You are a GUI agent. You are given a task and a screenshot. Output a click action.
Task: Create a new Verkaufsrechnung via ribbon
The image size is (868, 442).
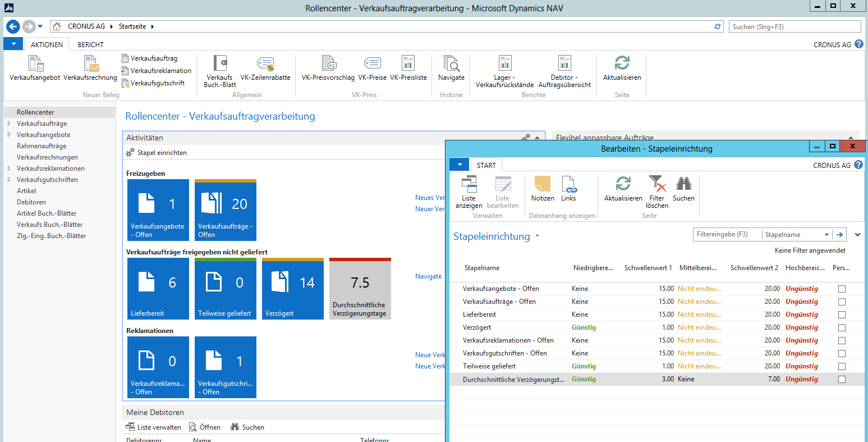(90, 69)
